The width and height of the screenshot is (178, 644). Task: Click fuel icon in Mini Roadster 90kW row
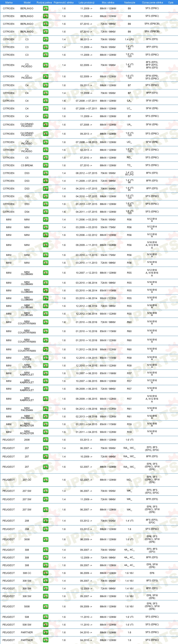pos(46,432)
